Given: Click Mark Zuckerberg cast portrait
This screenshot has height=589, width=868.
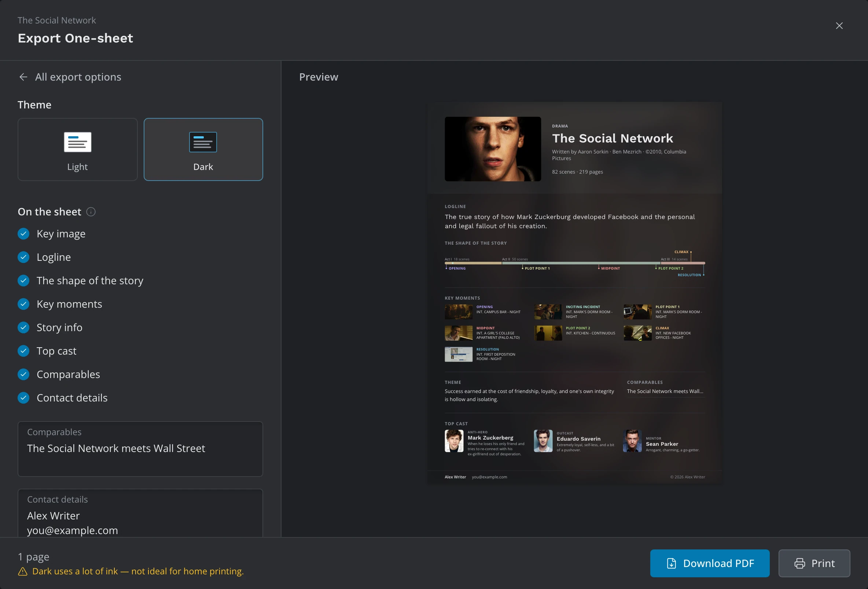Looking at the screenshot, I should (x=454, y=441).
